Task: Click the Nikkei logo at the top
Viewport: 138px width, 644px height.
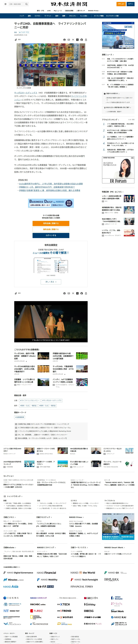Action: click(x=69, y=4)
